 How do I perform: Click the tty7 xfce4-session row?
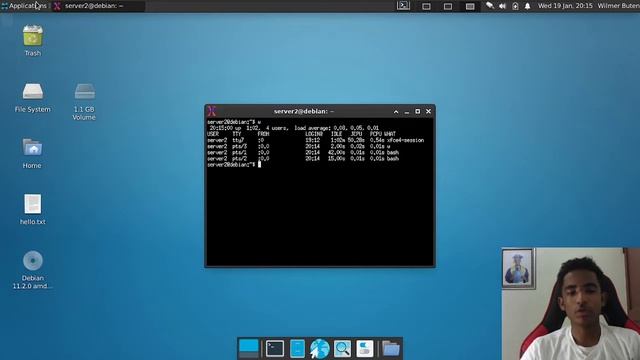[316, 140]
